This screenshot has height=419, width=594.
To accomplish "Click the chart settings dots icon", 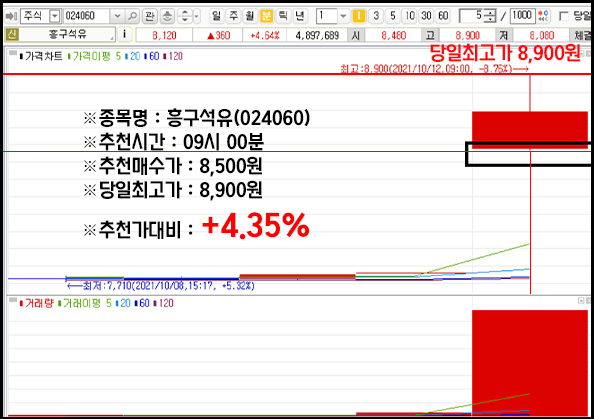I will [x=543, y=16].
